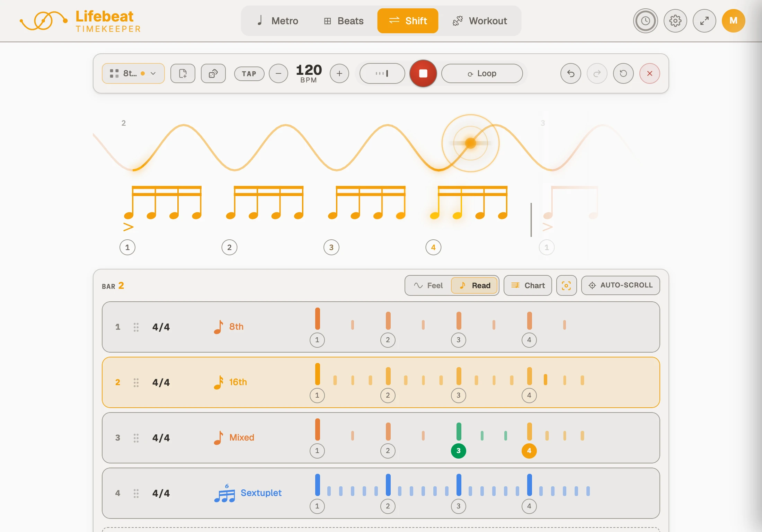
Task: Tap tempo with TAP button
Action: click(x=249, y=73)
